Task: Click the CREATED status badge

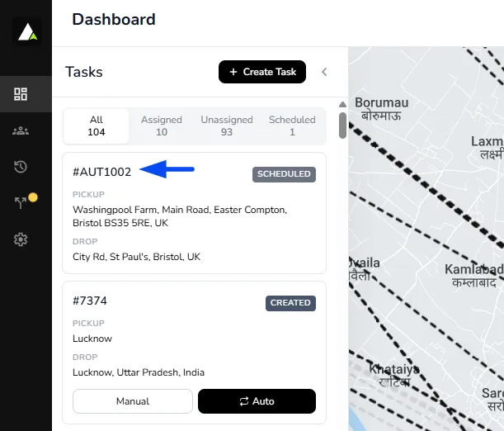Action: click(x=290, y=303)
